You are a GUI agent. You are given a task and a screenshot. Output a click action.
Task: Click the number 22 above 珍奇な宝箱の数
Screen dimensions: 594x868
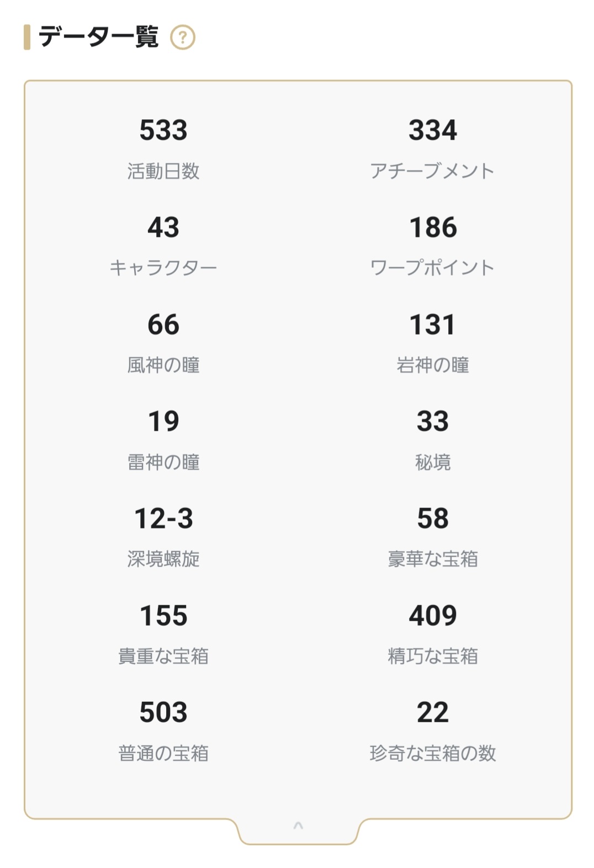coord(433,712)
